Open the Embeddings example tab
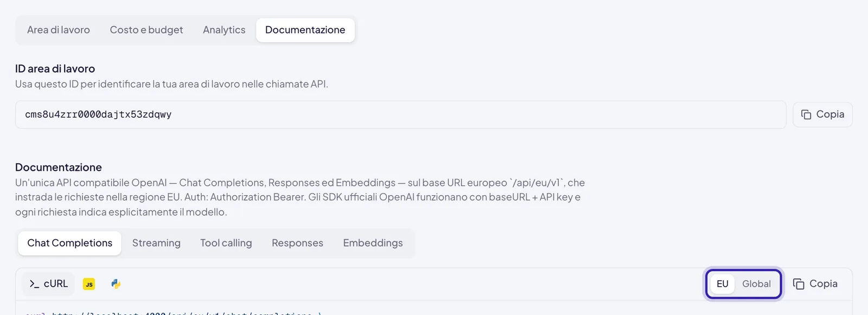The height and width of the screenshot is (315, 868). [x=373, y=243]
